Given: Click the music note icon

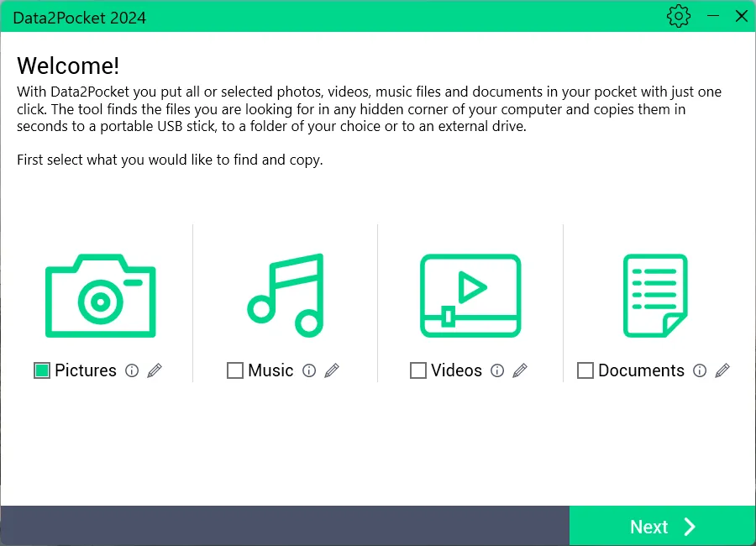Looking at the screenshot, I should click(x=285, y=296).
